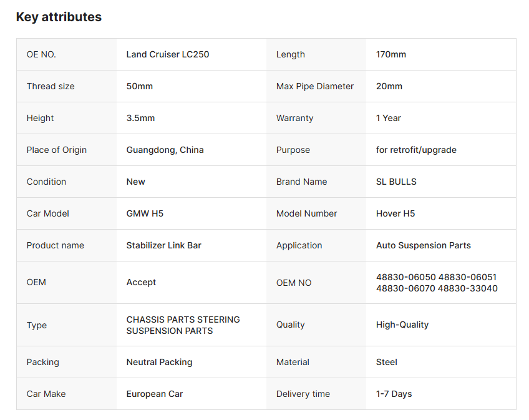
Task: Click the Car Make label
Action: [x=46, y=394]
